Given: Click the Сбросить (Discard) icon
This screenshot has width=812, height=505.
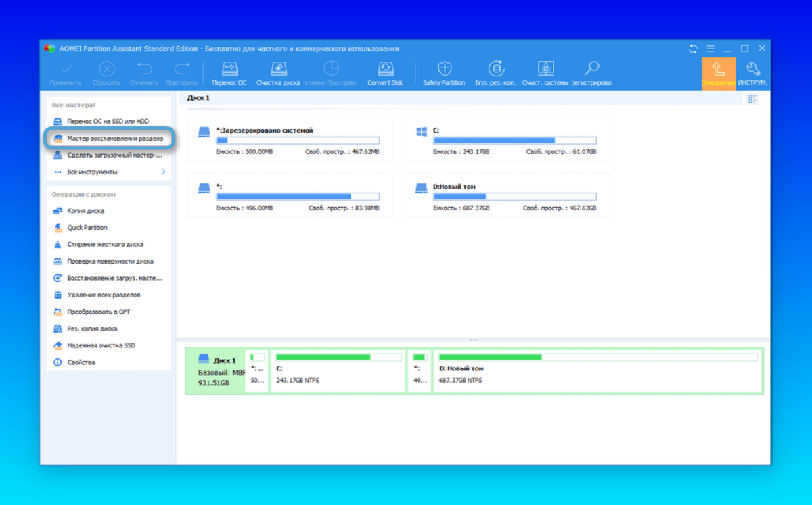Looking at the screenshot, I should click(x=107, y=68).
